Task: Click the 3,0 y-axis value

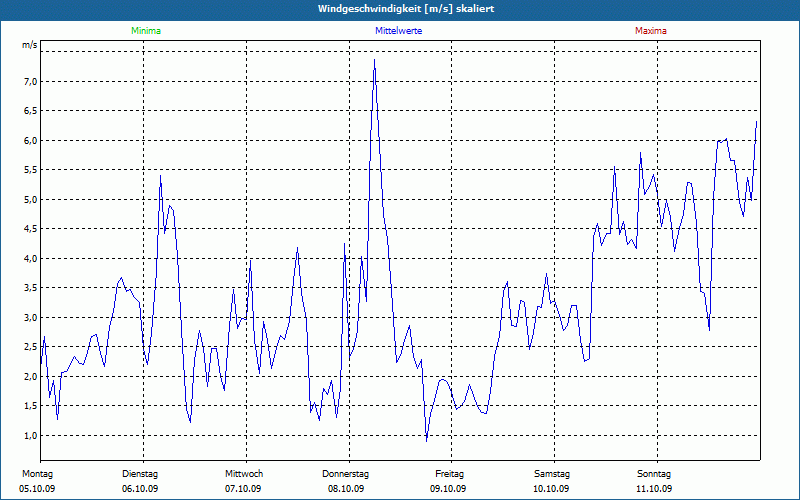Action: pyautogui.click(x=30, y=317)
